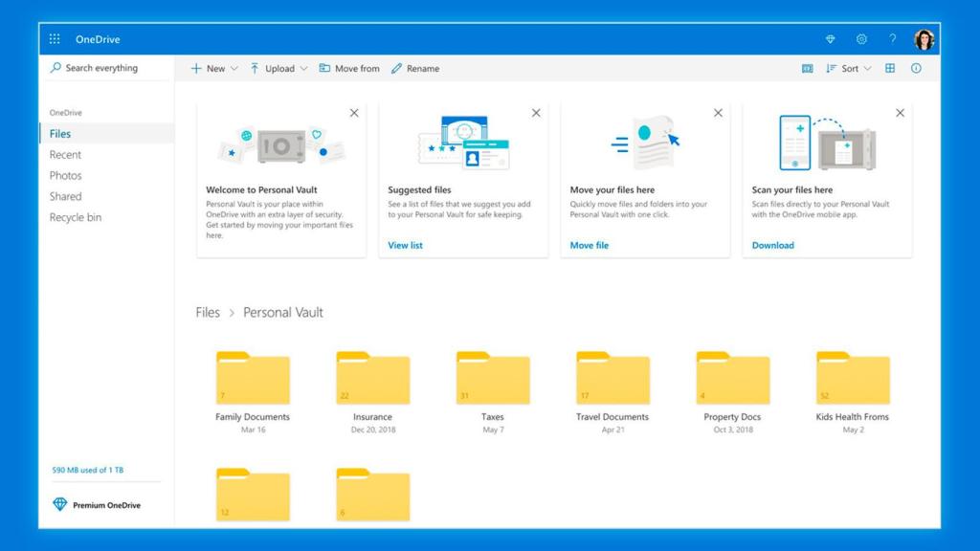Open the app launcher grid icon
Image resolution: width=980 pixels, height=551 pixels.
pyautogui.click(x=55, y=39)
